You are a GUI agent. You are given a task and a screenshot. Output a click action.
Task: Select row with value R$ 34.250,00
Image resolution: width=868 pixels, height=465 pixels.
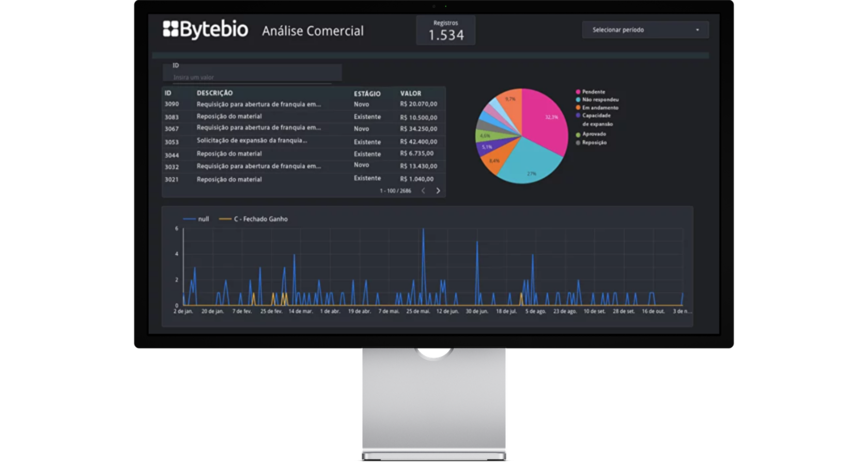(418, 129)
